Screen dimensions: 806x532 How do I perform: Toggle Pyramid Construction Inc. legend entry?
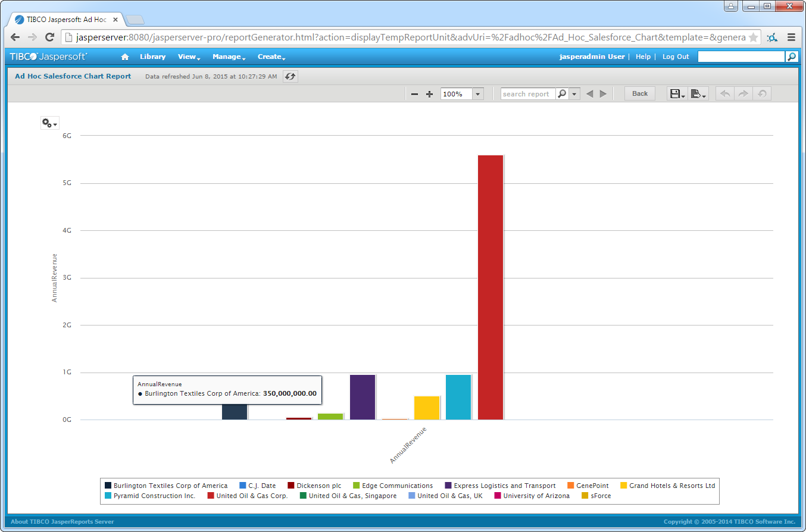149,496
